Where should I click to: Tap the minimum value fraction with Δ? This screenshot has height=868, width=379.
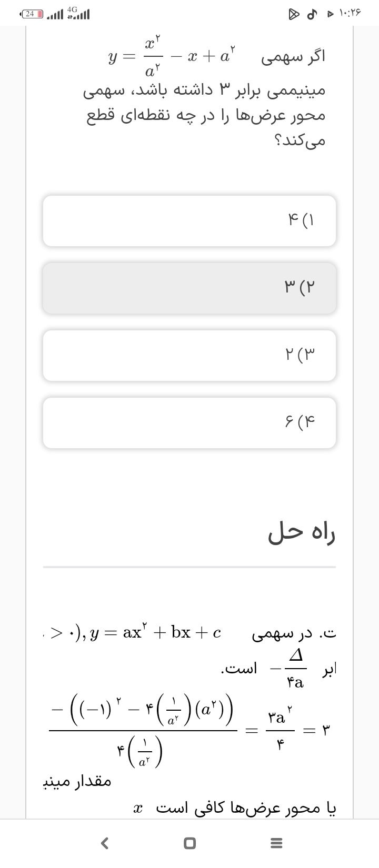coord(293,669)
